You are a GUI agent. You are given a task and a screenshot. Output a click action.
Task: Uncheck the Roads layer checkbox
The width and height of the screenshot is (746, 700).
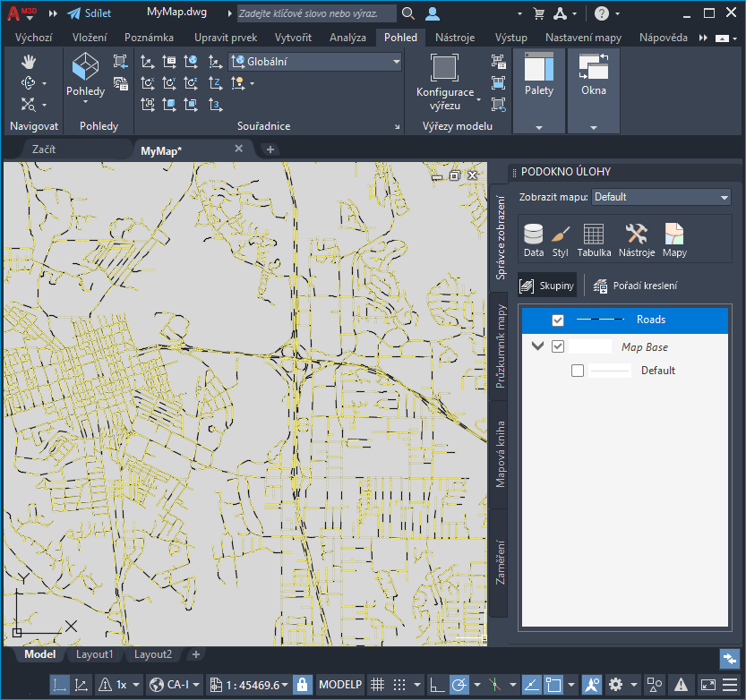[x=558, y=320]
